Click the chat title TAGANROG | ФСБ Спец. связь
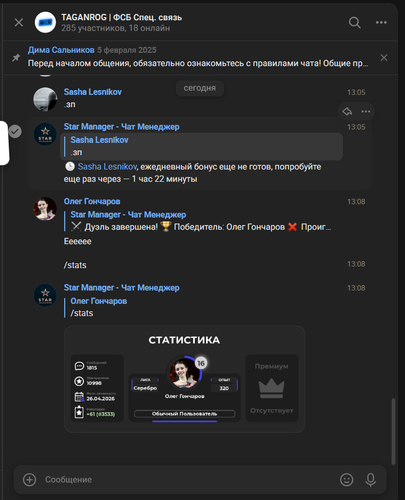This screenshot has height=500, width=405. coord(122,17)
